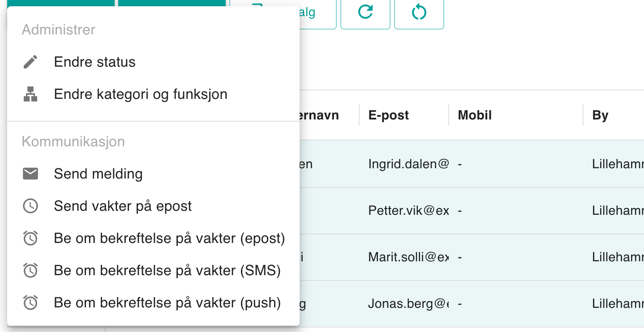
Task: Select Endre kategori og funksjon
Action: point(153,94)
